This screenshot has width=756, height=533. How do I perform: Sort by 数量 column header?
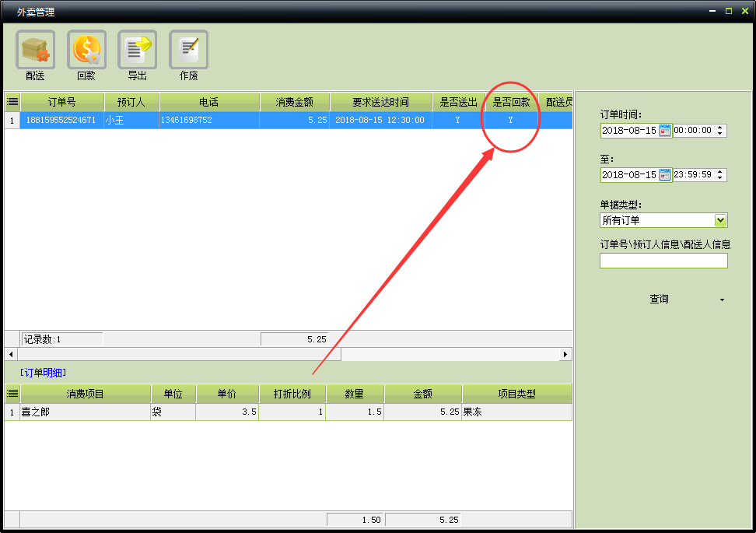(355, 394)
